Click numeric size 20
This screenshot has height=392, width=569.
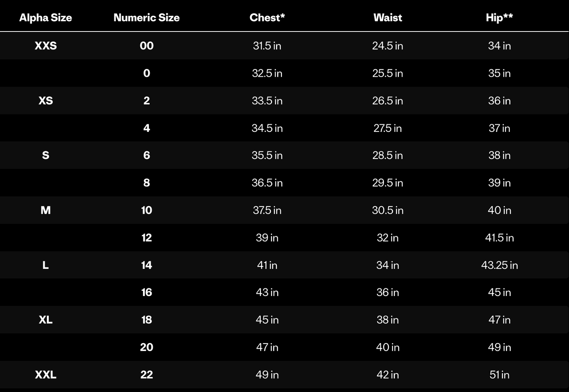coord(146,347)
